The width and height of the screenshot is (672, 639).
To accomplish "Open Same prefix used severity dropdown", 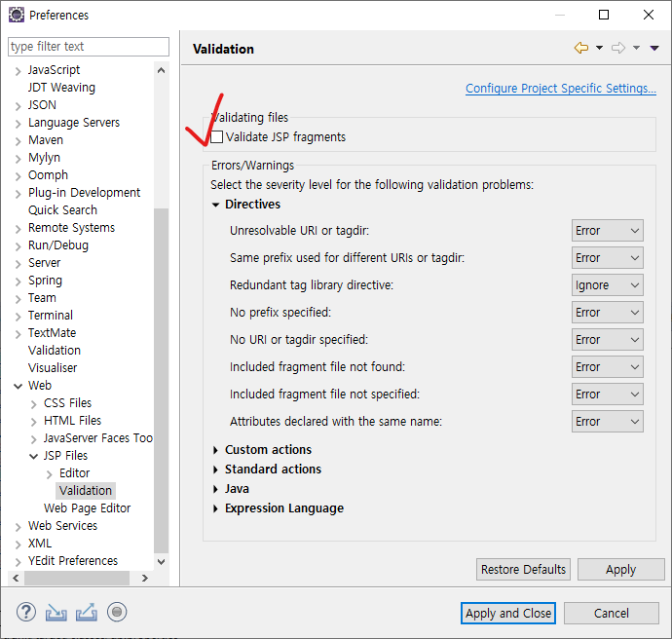I will pyautogui.click(x=608, y=258).
